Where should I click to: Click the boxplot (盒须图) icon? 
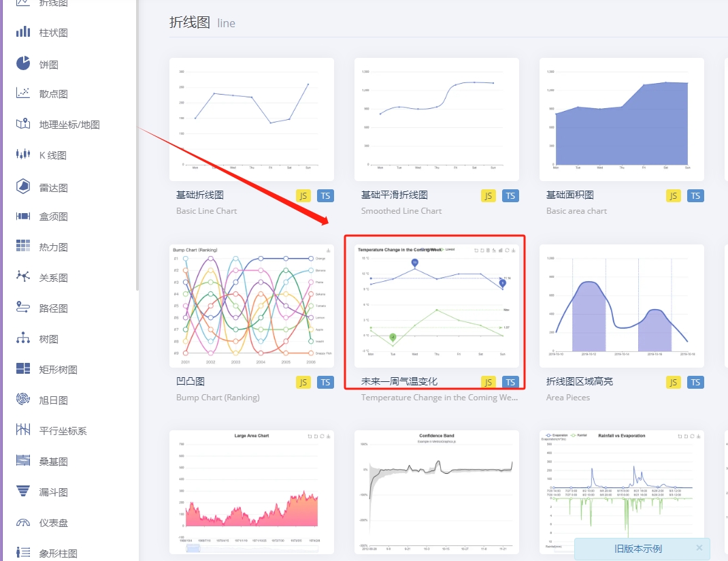(23, 216)
